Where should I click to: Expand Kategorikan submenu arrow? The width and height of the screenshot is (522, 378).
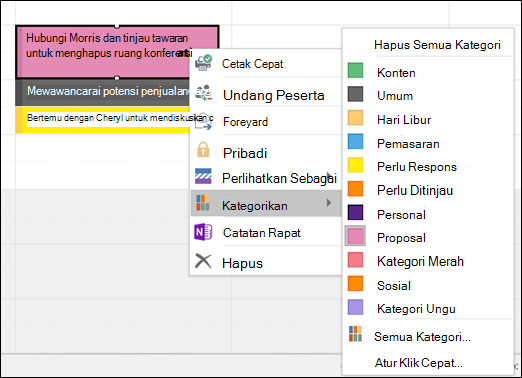coord(329,203)
